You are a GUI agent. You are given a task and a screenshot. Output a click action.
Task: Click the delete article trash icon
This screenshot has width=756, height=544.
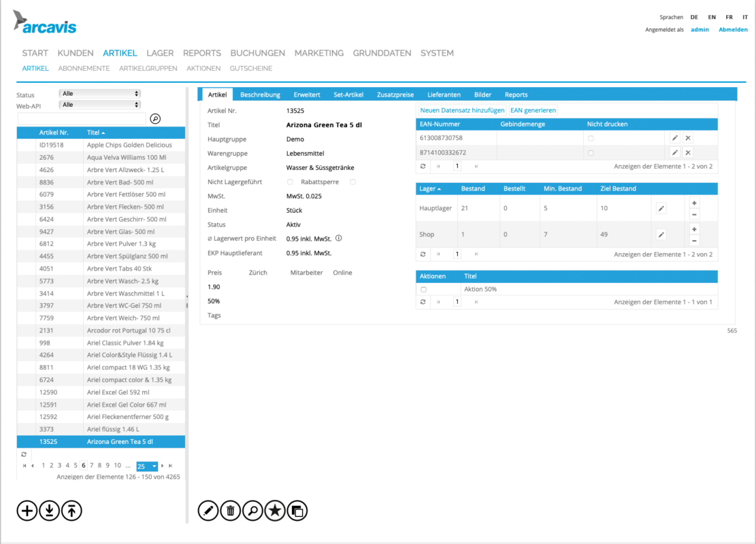click(x=231, y=511)
